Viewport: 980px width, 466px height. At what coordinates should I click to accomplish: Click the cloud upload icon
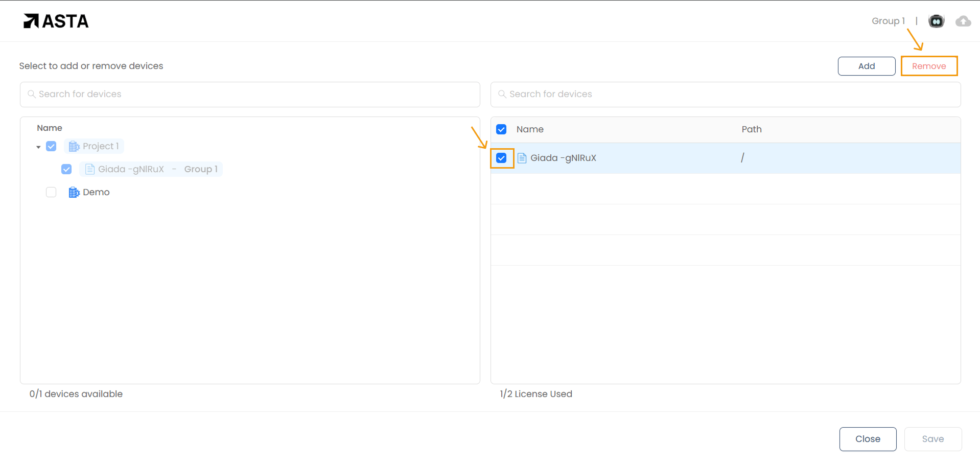[x=963, y=21]
